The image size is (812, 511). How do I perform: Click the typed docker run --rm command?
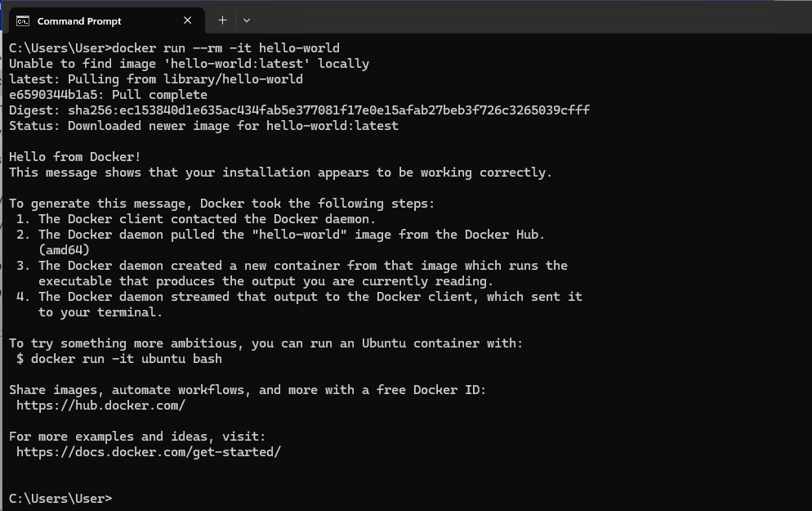pos(225,48)
